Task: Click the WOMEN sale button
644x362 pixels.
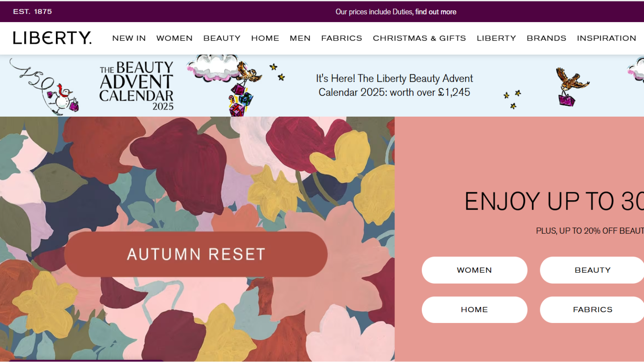Action: point(474,270)
